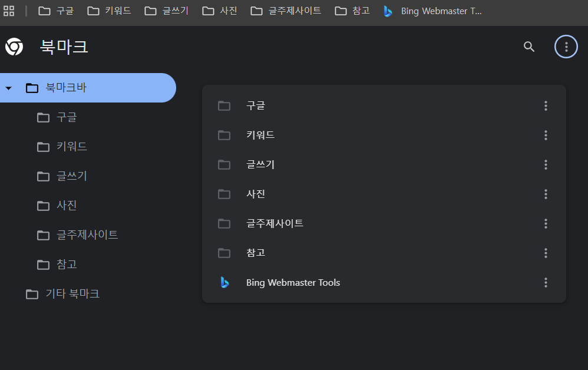Select 북마크바 in the sidebar tree
This screenshot has width=588, height=370.
click(x=88, y=88)
